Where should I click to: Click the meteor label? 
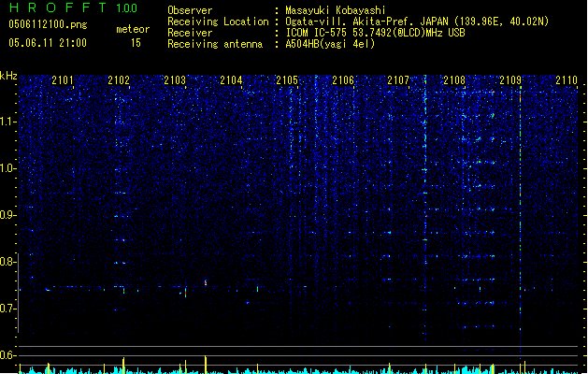coord(133,29)
